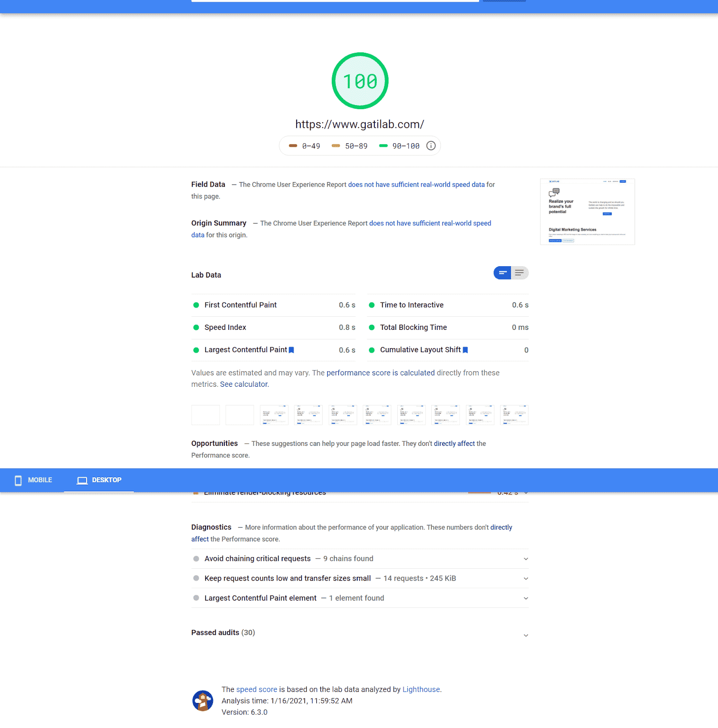Click the mobile phone icon
Image resolution: width=718 pixels, height=728 pixels.
tap(18, 480)
